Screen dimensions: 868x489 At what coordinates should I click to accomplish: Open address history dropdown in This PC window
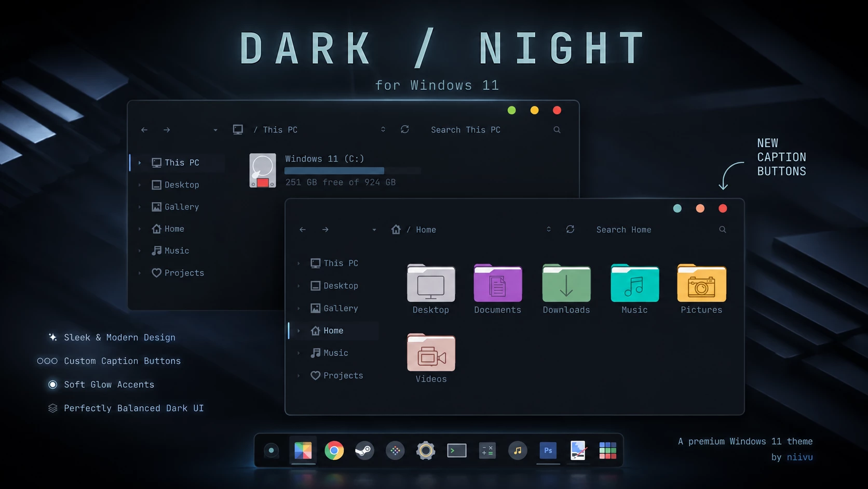[383, 129]
